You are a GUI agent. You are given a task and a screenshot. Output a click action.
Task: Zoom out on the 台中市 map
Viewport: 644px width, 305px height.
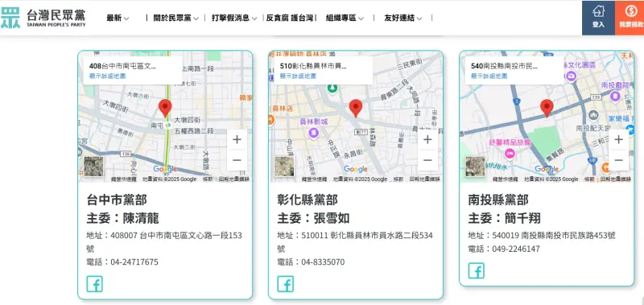pos(237,160)
